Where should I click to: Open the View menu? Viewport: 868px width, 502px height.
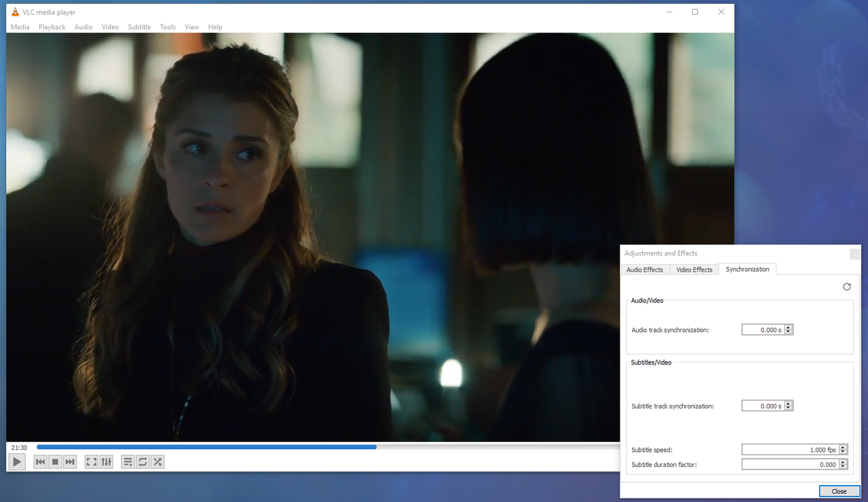click(x=192, y=27)
